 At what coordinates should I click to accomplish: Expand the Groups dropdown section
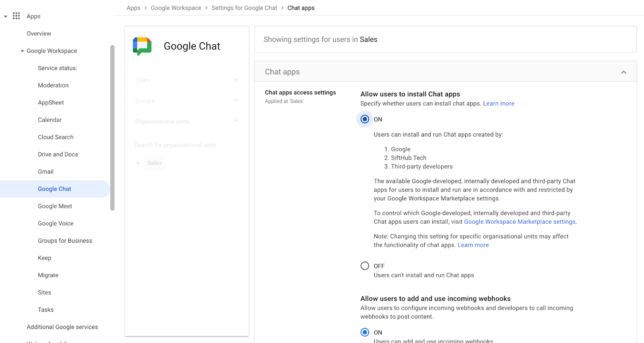(x=235, y=100)
